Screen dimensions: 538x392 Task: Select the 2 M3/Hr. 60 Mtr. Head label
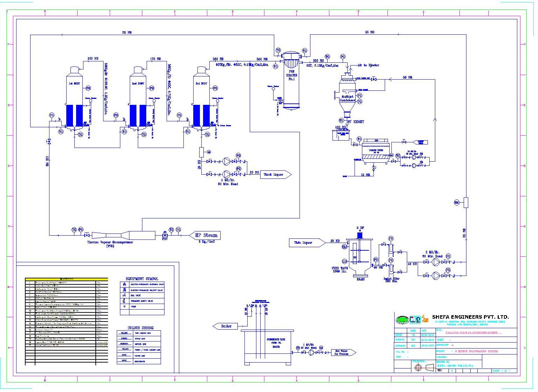[432, 254]
